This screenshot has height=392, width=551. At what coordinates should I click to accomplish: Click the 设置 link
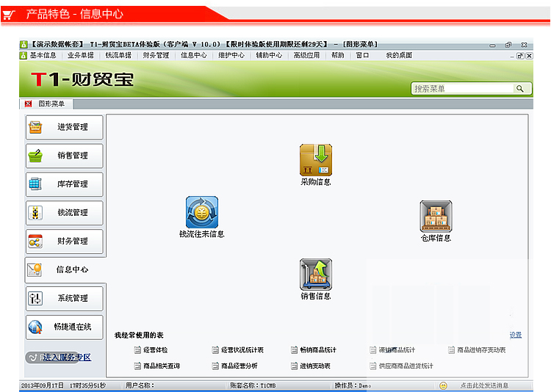pos(516,335)
